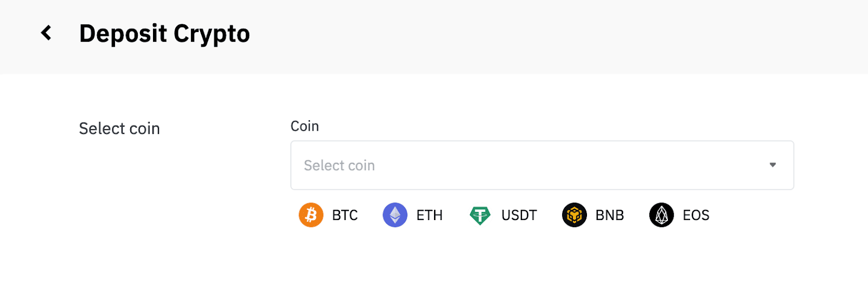Click the ETH shortcut label
The image size is (868, 290).
click(x=430, y=215)
